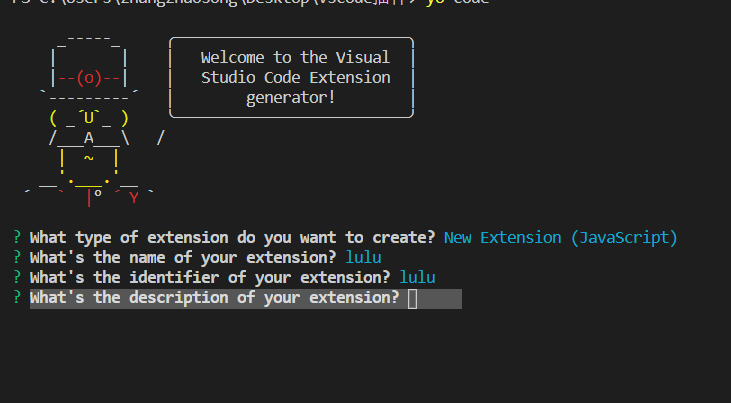
Task: Click the extension name question text
Action: [182, 258]
